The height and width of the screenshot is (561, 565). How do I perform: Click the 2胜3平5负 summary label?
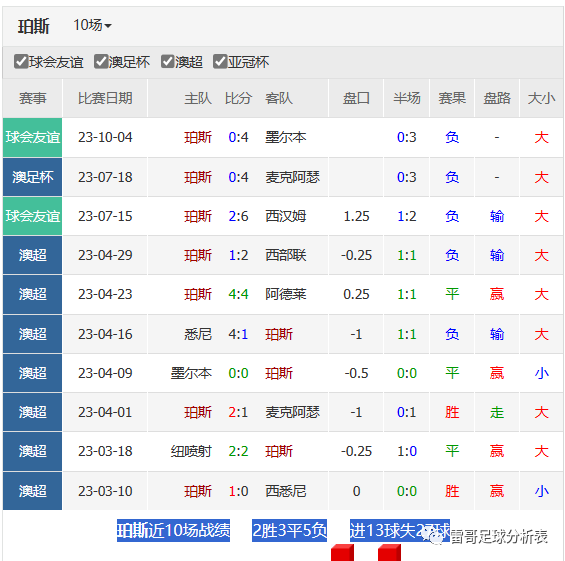[289, 530]
